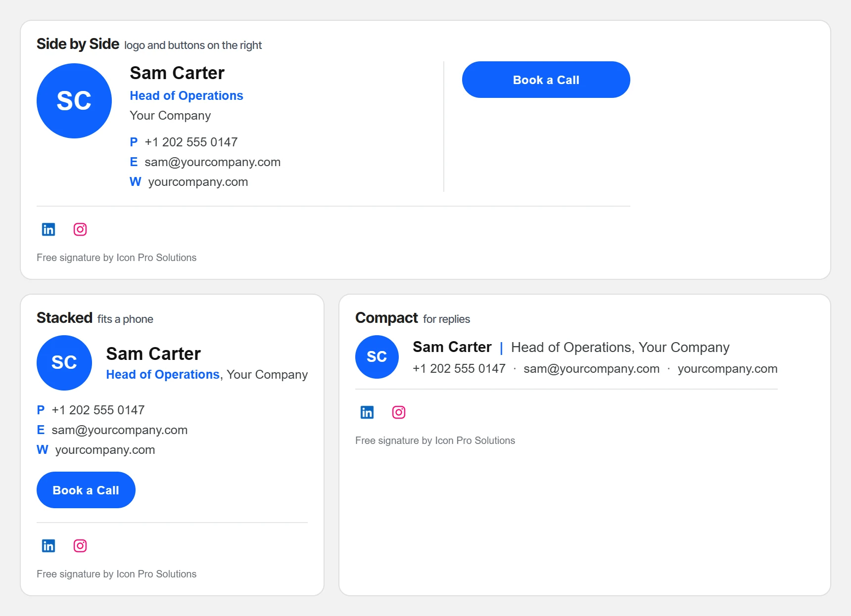Open LinkedIn icon in the Stacked card
The height and width of the screenshot is (616, 851).
(x=48, y=546)
